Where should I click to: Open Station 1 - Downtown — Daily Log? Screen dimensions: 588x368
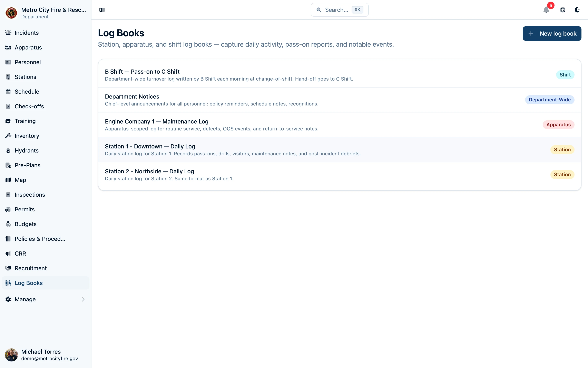click(x=340, y=150)
